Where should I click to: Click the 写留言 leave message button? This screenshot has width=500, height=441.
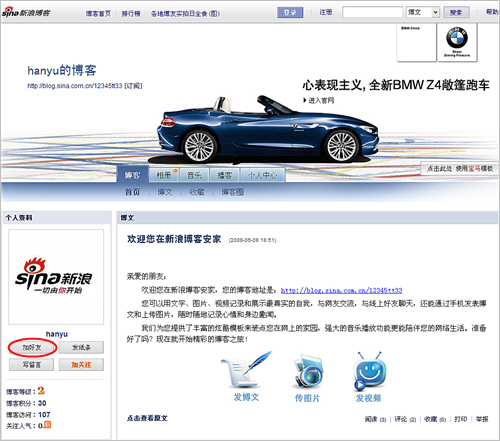point(32,365)
